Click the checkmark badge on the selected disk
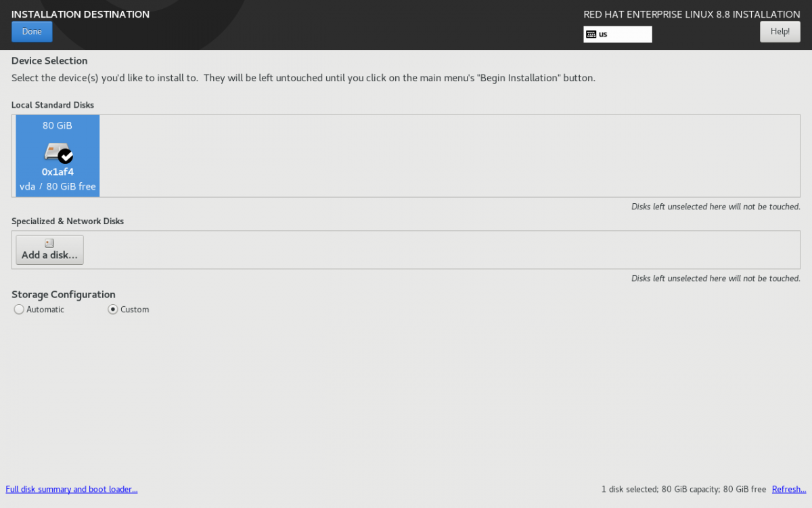812x508 pixels. click(x=66, y=156)
